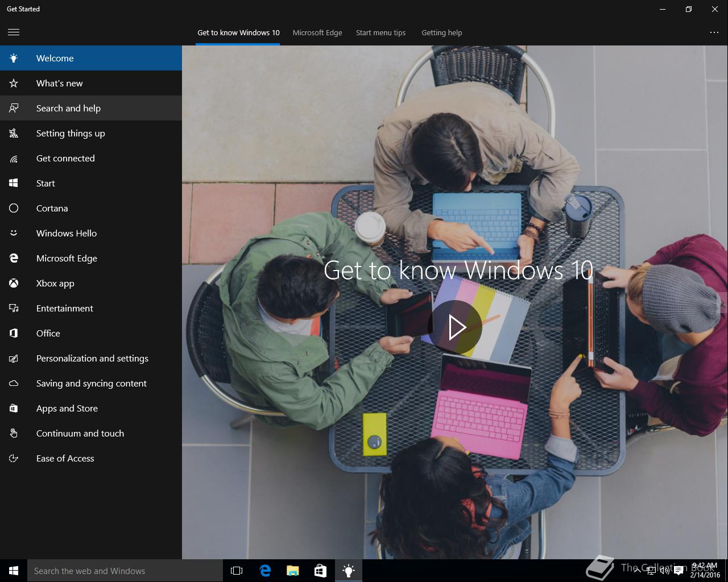
Task: Switch to Start menu tips tab
Action: click(380, 33)
